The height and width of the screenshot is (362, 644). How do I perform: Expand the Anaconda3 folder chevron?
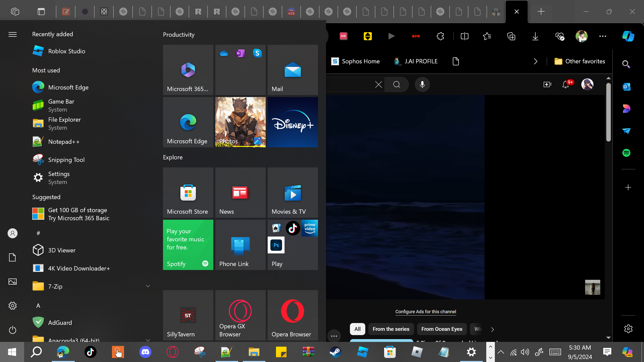click(148, 340)
